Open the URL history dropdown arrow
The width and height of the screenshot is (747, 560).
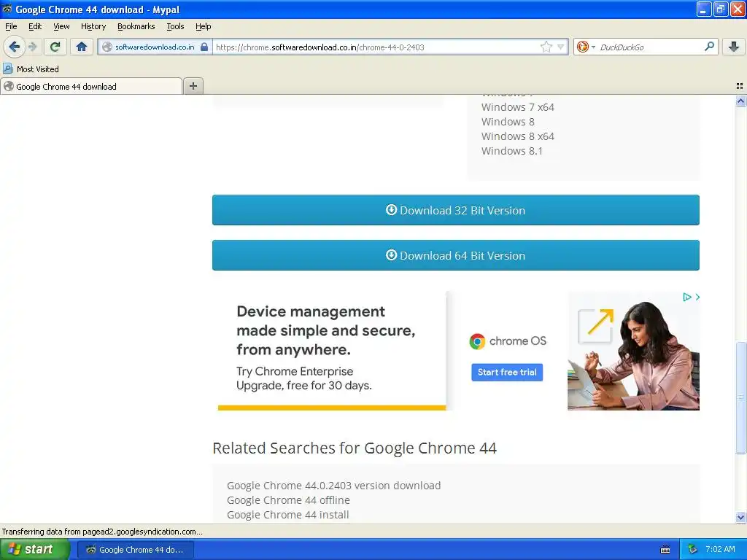click(561, 47)
